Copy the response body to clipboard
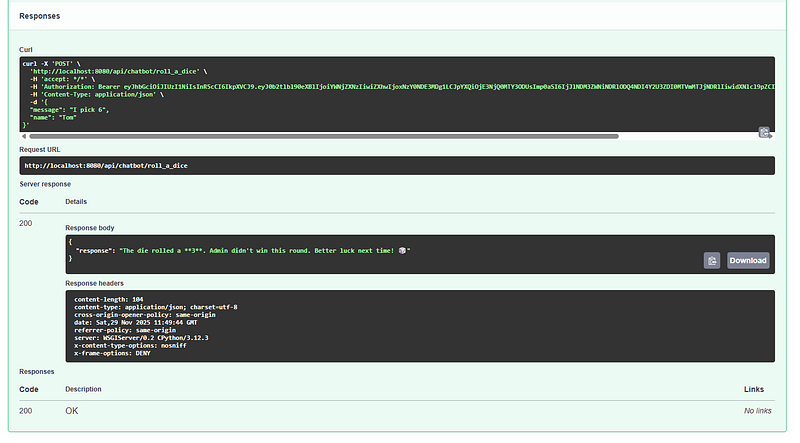 click(712, 260)
